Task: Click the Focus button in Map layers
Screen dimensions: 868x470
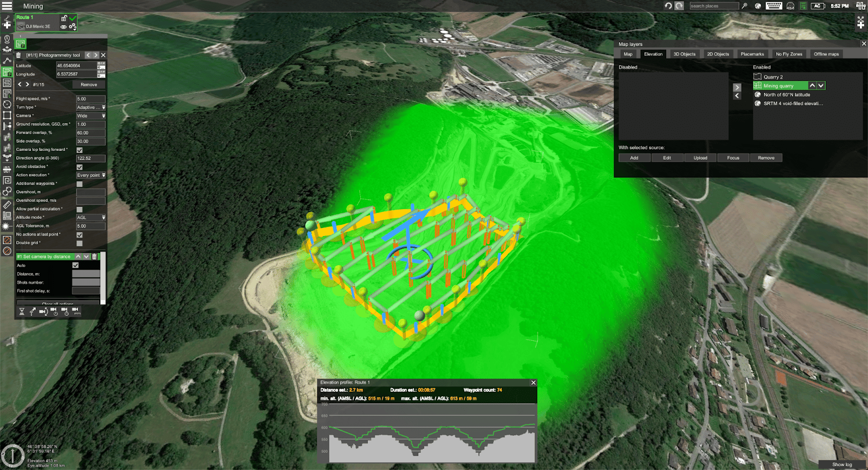Action: [733, 158]
